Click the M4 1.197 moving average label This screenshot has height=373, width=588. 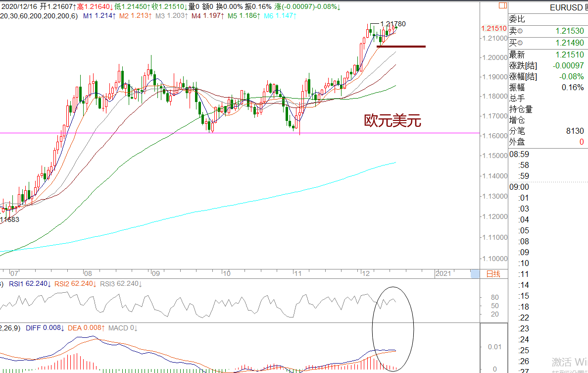point(208,16)
